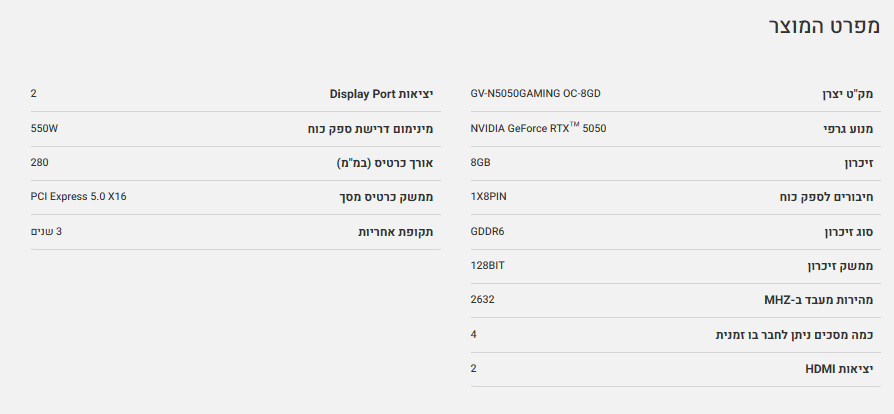
Task: Click the 8GB memory value
Action: [x=481, y=163]
